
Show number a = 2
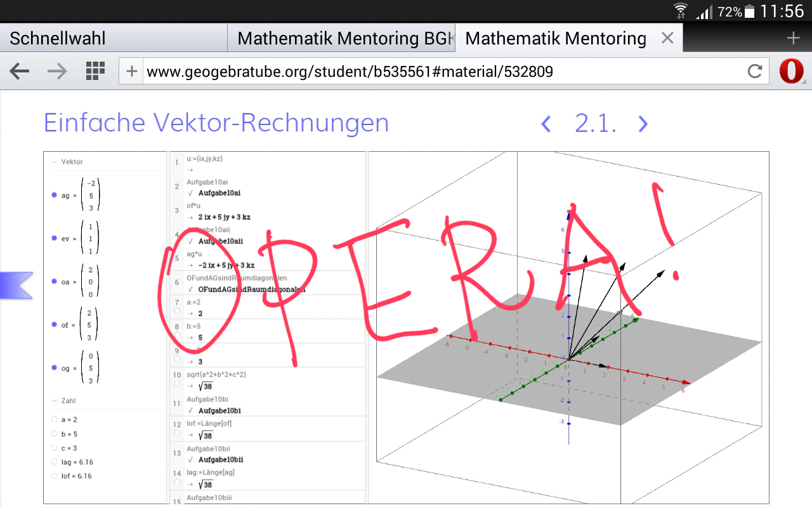point(54,420)
